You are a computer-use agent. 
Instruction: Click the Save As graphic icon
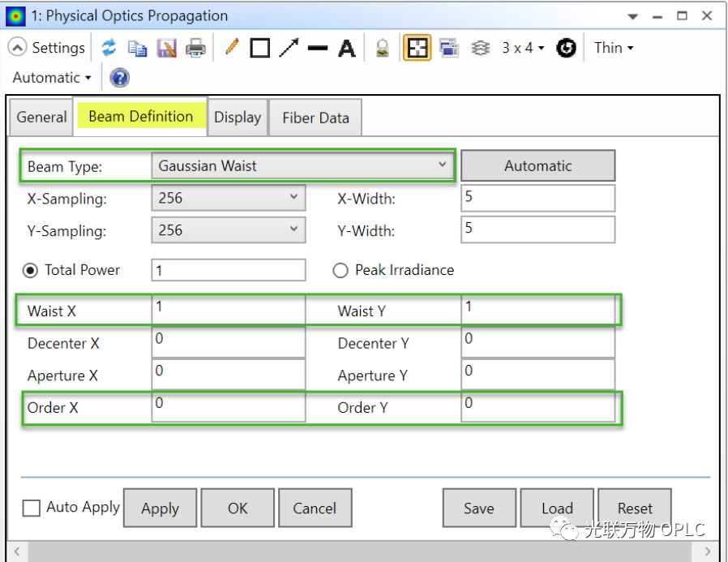coord(167,49)
